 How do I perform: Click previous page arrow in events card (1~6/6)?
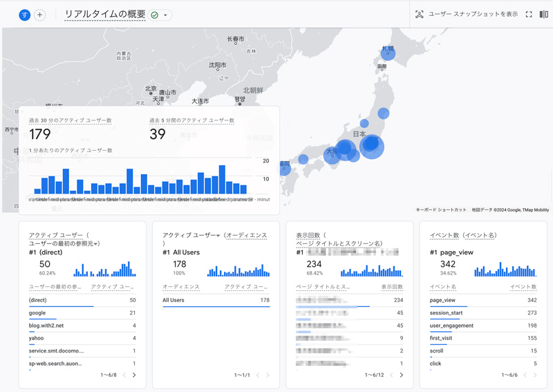click(525, 375)
